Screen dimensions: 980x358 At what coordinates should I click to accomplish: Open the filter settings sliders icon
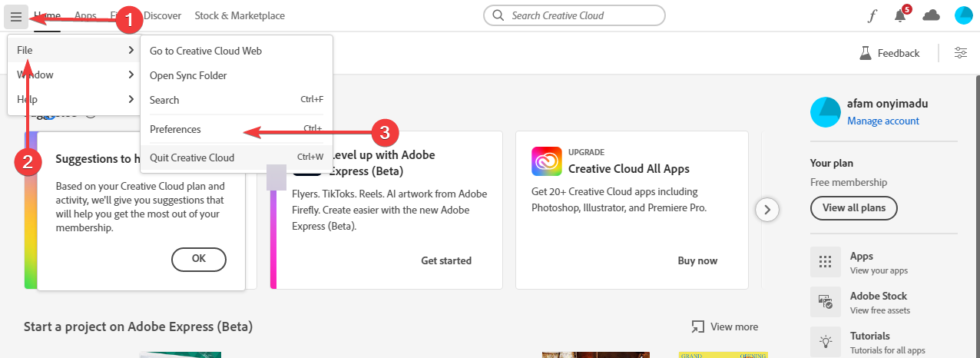pyautogui.click(x=961, y=53)
